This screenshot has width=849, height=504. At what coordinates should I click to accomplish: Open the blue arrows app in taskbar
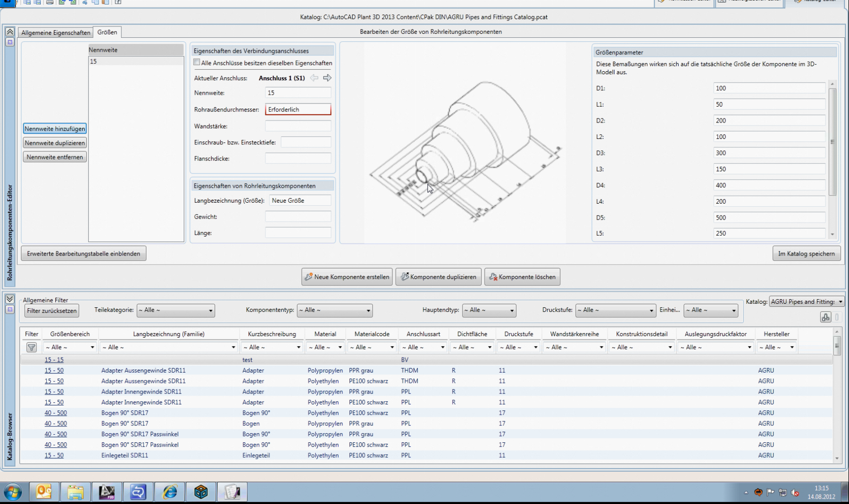coord(138,492)
